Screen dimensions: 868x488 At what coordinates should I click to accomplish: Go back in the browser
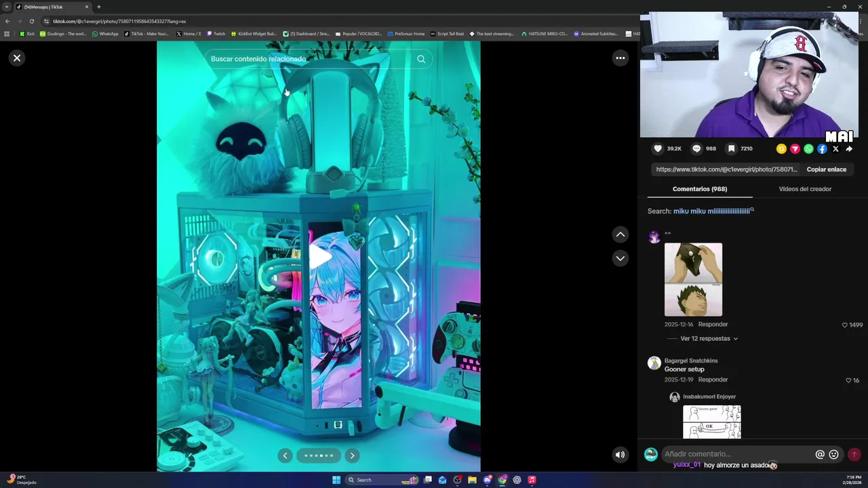(7, 21)
